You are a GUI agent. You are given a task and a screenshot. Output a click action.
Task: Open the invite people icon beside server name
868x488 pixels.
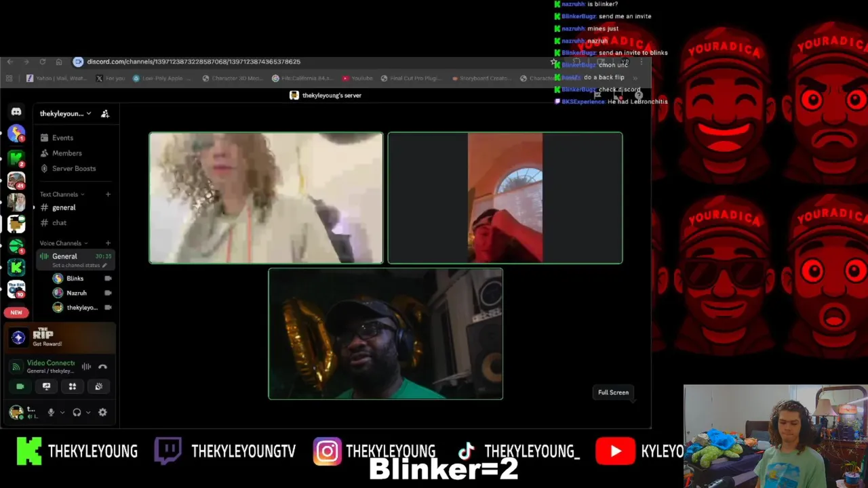(105, 114)
